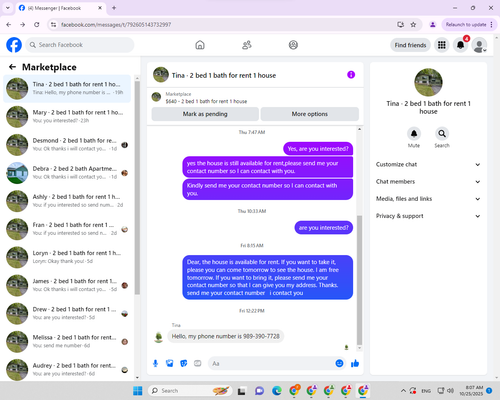The height and width of the screenshot is (400, 500).
Task: Open Task View on the taskbar
Action: tap(242, 391)
